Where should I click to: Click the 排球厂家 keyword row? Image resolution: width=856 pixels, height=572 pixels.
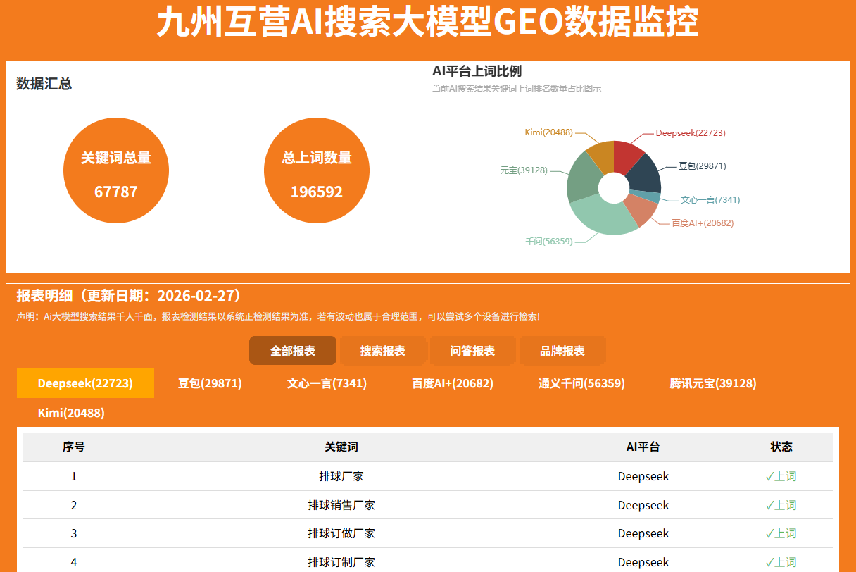[x=427, y=476]
